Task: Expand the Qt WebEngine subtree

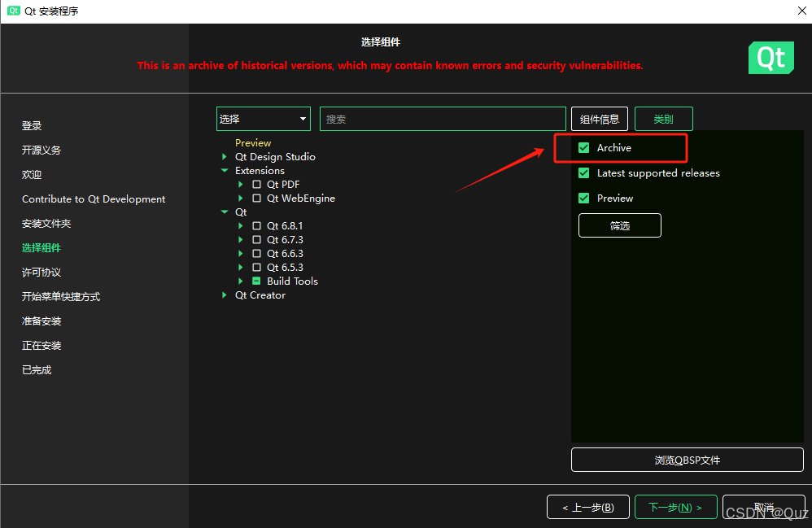Action: [x=240, y=199]
